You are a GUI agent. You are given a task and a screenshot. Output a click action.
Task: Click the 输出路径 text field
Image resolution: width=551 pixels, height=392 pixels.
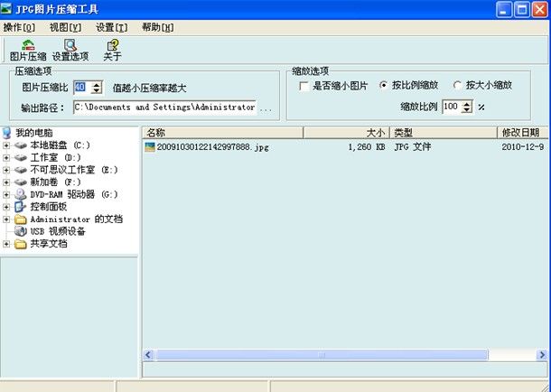164,107
